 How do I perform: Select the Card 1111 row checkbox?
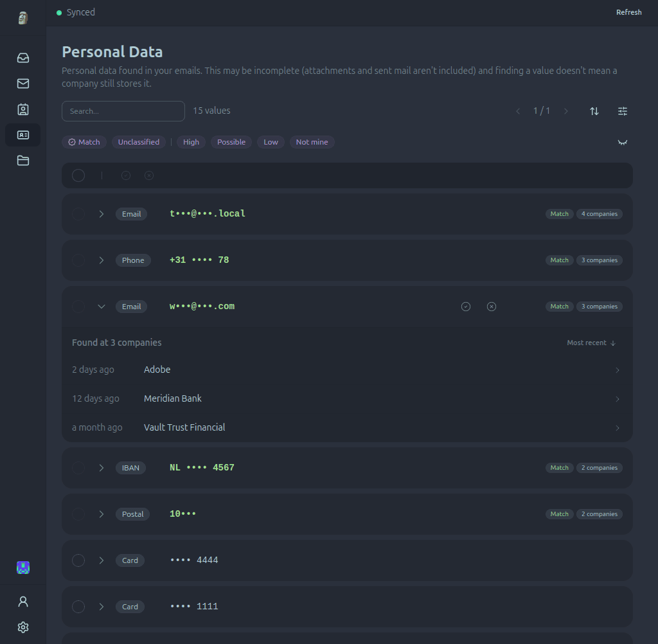(78, 607)
